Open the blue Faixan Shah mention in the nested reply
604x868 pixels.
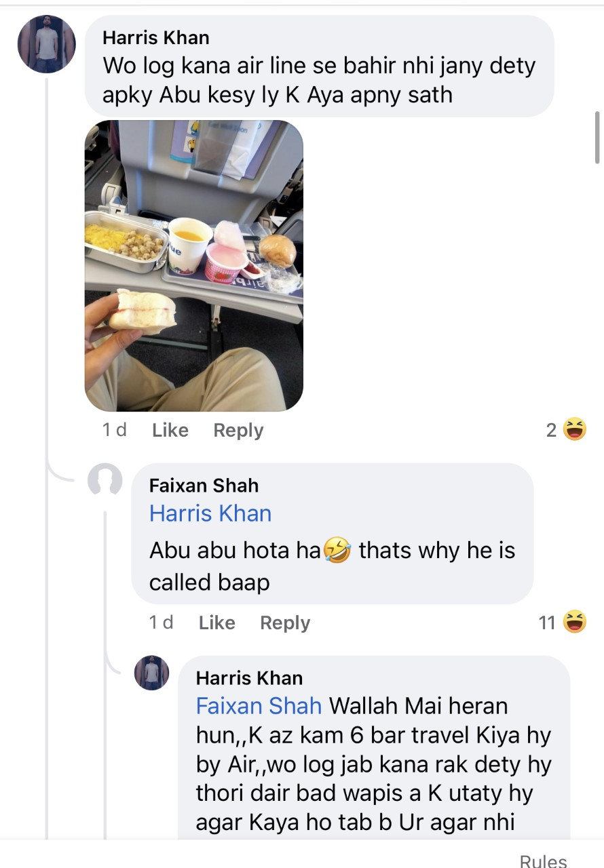coord(259,706)
